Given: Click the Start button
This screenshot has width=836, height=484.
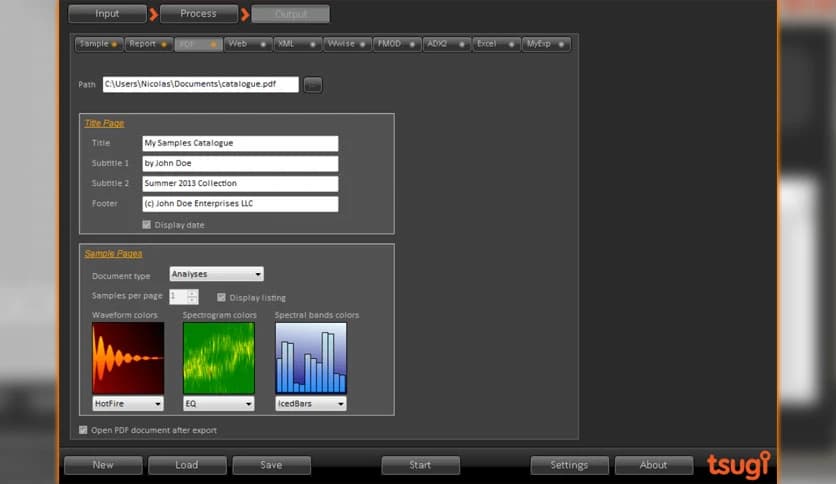Looking at the screenshot, I should coord(420,465).
